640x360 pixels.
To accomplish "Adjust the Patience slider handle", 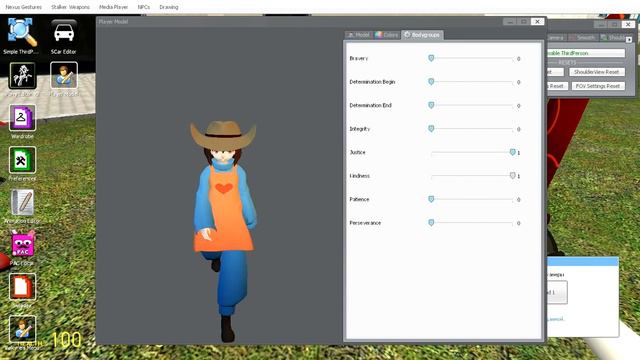I will click(431, 199).
